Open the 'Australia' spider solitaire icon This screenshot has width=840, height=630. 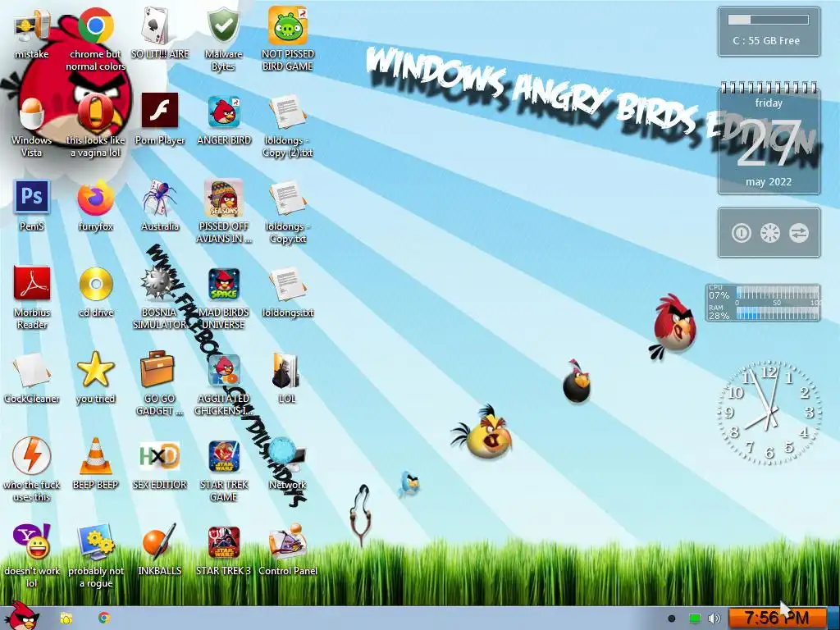pyautogui.click(x=160, y=199)
